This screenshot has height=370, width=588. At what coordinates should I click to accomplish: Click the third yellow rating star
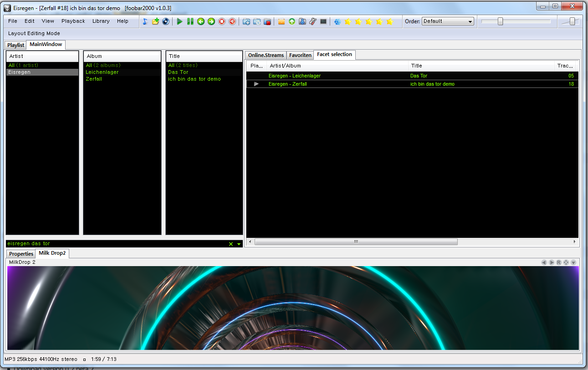coord(369,21)
